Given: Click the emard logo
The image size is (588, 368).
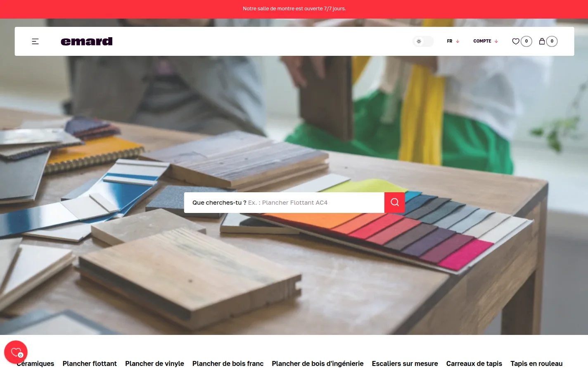Looking at the screenshot, I should click(87, 41).
